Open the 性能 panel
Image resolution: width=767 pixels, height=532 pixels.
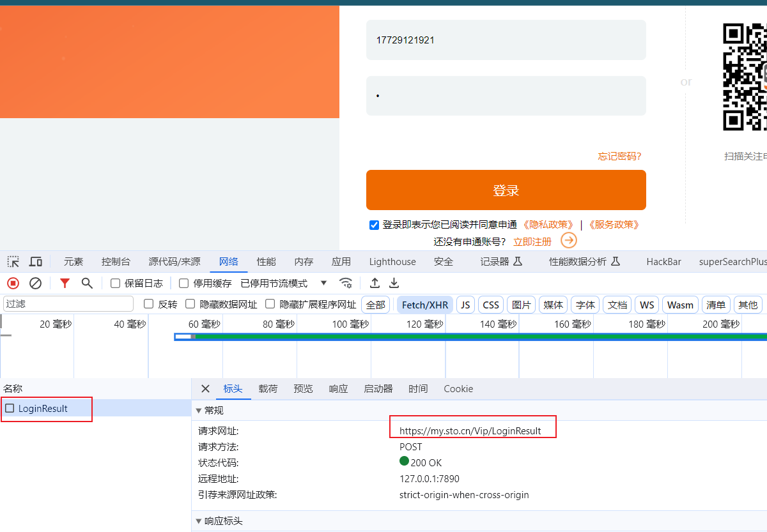coord(267,261)
